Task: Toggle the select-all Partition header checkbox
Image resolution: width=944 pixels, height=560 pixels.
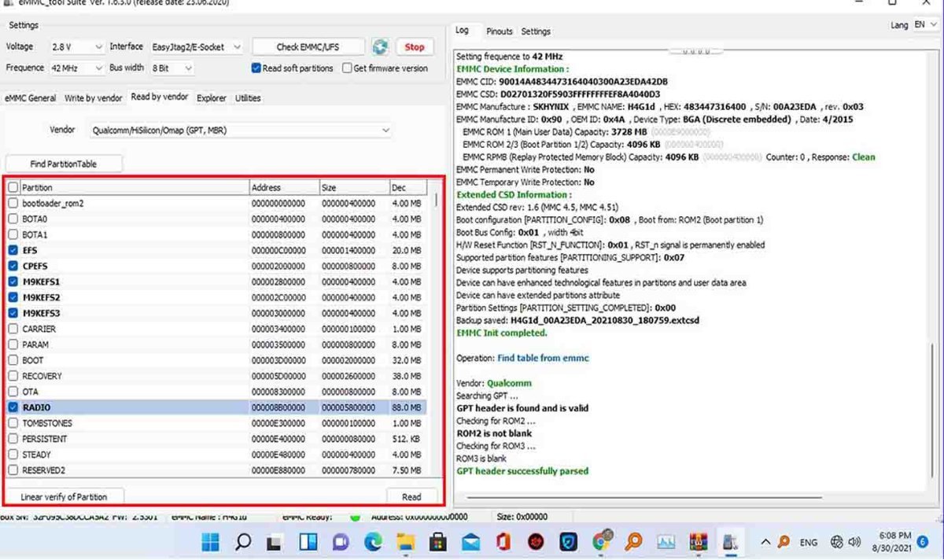Action: point(13,187)
